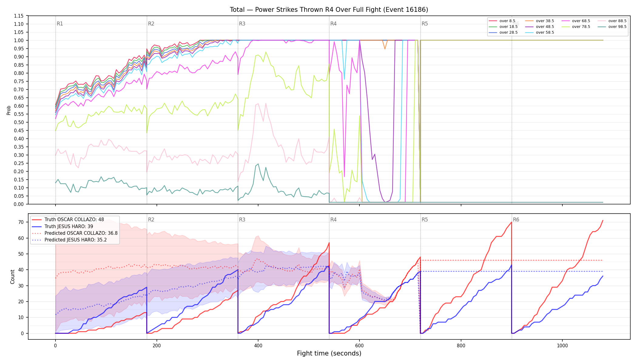This screenshot has height=364, width=637.
Task: Click the 70 tick label on the Count axis
Action: click(x=21, y=222)
